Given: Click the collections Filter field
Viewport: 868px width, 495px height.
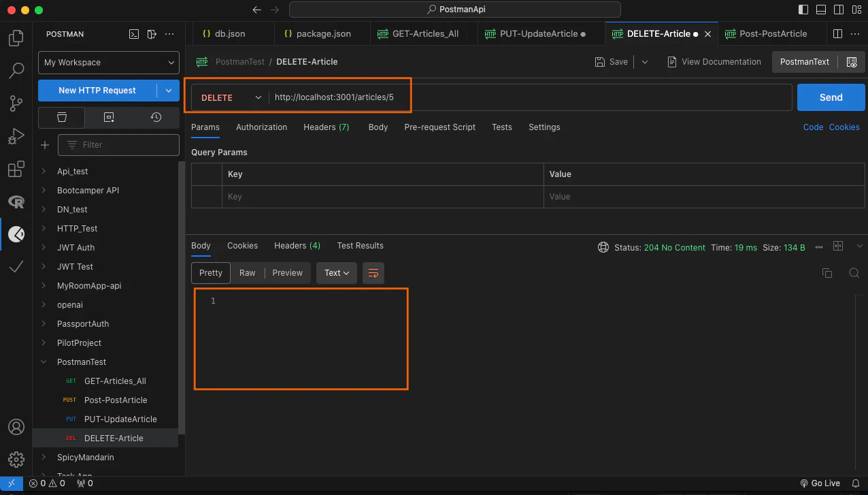Looking at the screenshot, I should point(118,145).
